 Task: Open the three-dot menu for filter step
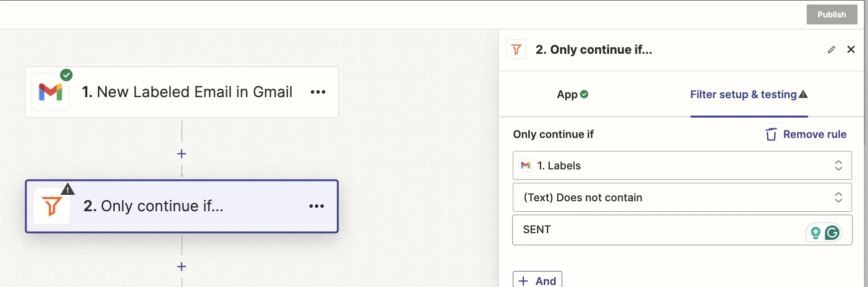point(316,206)
